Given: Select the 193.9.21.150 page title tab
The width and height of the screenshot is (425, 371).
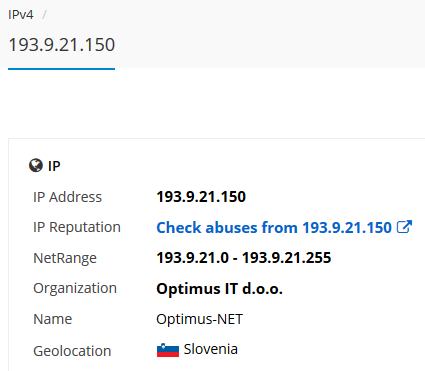Looking at the screenshot, I should (62, 45).
